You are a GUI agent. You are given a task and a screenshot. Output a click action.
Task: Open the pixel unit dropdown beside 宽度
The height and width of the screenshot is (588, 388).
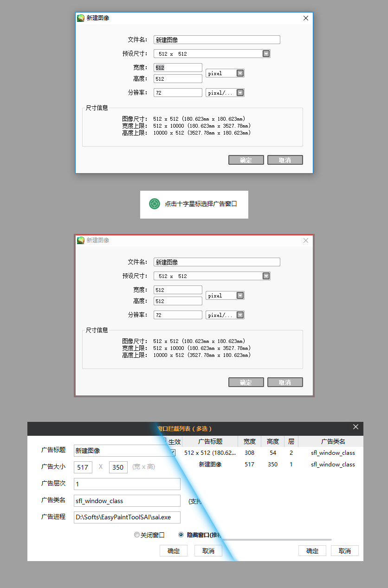[240, 73]
